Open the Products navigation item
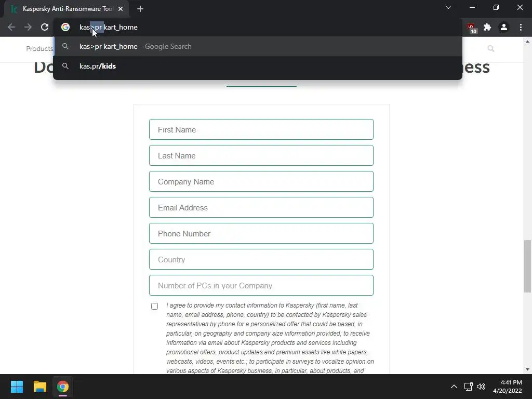Screen dimensions: 532x399 [x=39, y=48]
